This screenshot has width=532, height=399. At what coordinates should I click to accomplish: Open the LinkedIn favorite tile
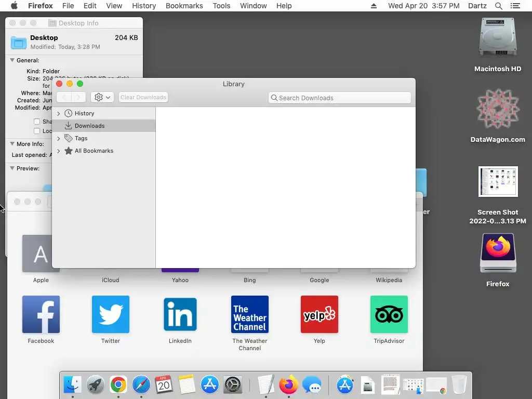coord(180,314)
